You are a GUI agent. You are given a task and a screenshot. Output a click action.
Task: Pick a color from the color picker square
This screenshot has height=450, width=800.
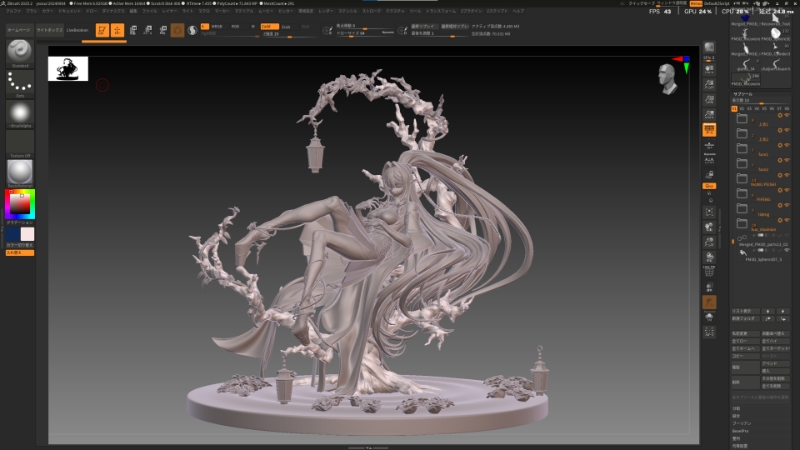(x=19, y=204)
